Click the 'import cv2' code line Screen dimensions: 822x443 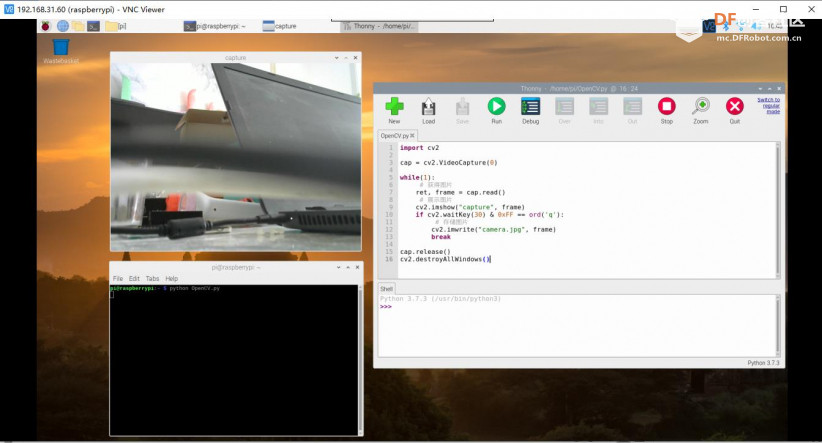tap(419, 148)
